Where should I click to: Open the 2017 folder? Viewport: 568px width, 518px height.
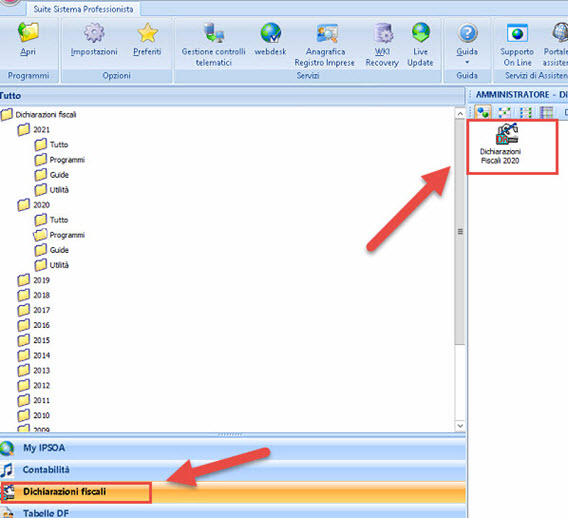point(33,310)
